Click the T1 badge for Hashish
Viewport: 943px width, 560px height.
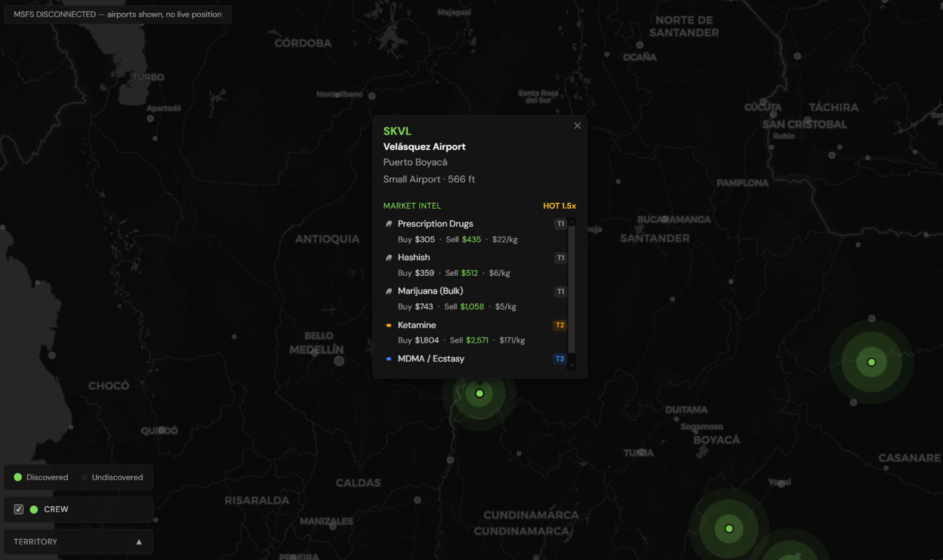(x=560, y=258)
